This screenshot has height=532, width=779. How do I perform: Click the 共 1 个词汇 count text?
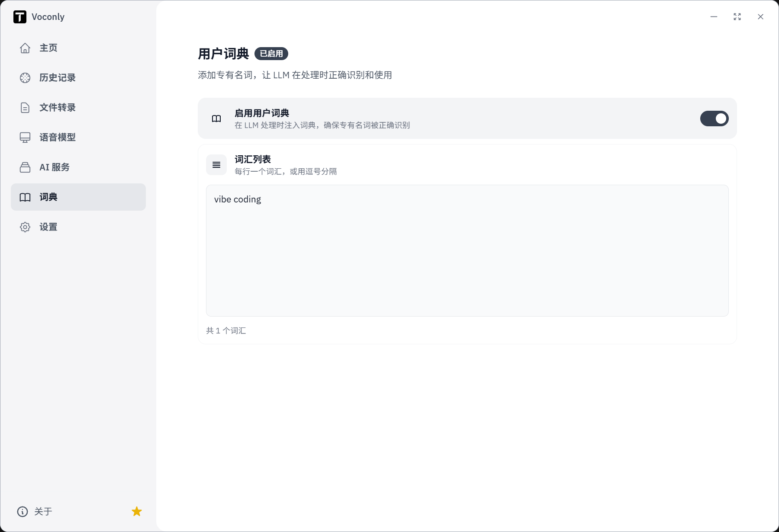point(226,331)
